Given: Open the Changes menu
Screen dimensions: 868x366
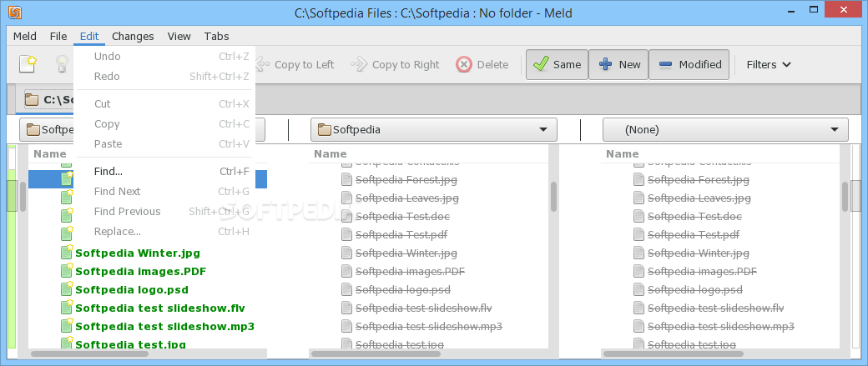Looking at the screenshot, I should tap(133, 37).
